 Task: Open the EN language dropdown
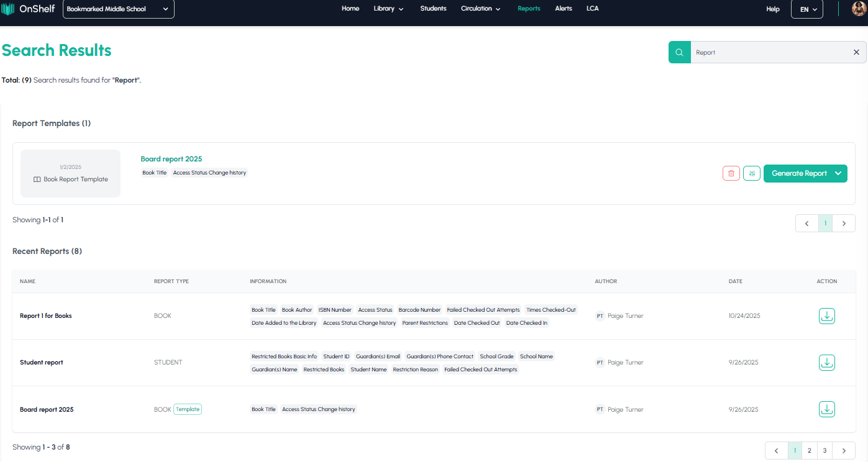(808, 9)
